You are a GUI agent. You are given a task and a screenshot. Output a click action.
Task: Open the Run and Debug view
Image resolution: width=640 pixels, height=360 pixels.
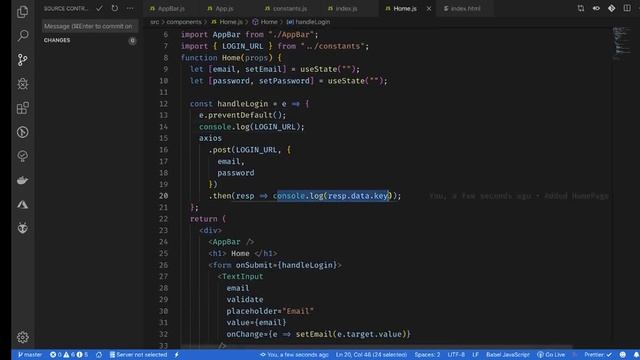22,84
